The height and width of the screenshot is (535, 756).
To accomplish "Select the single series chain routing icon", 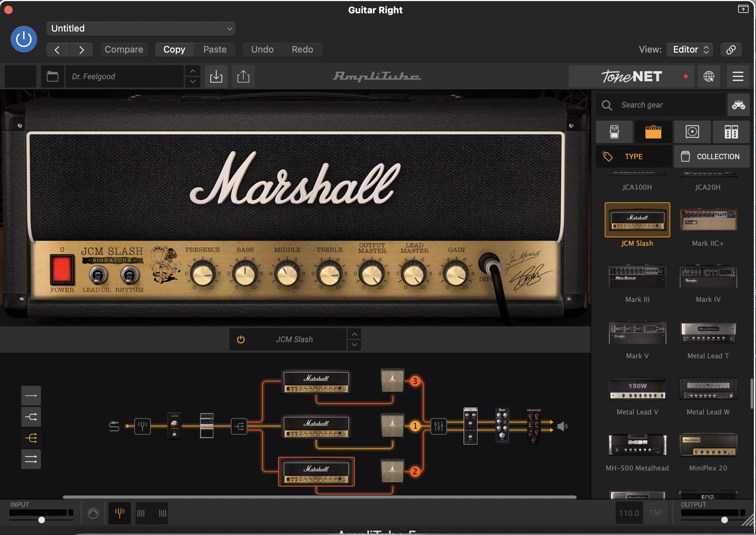I will tap(31, 396).
